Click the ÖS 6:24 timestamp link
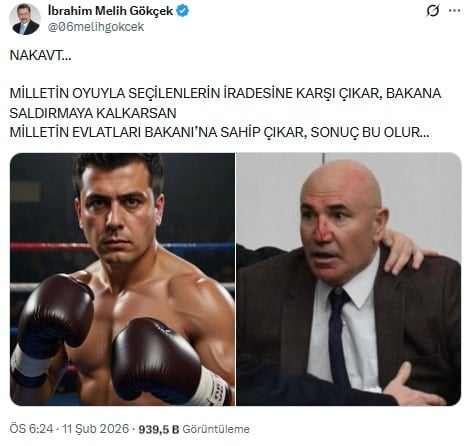Screen dimensions: 471x446 [31, 429]
